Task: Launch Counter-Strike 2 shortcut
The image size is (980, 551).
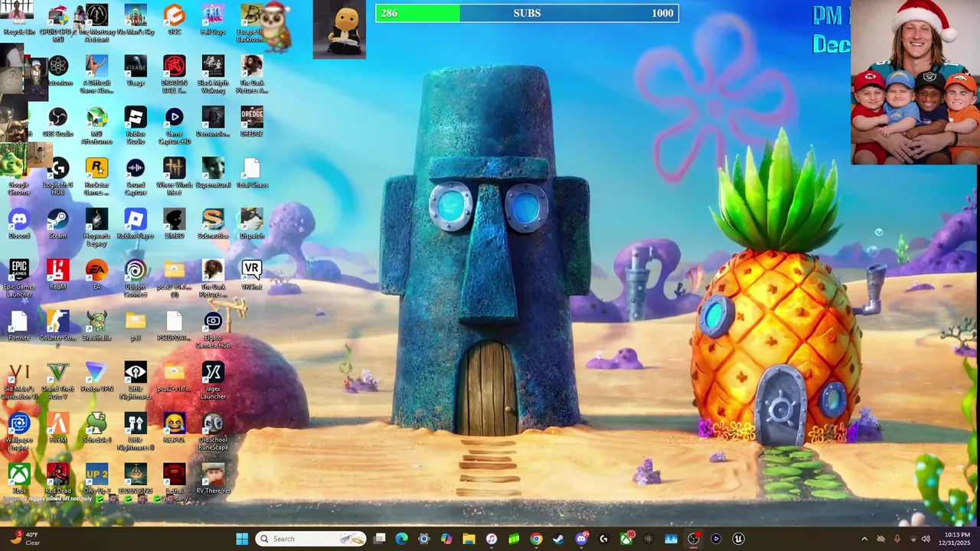Action: (x=57, y=330)
